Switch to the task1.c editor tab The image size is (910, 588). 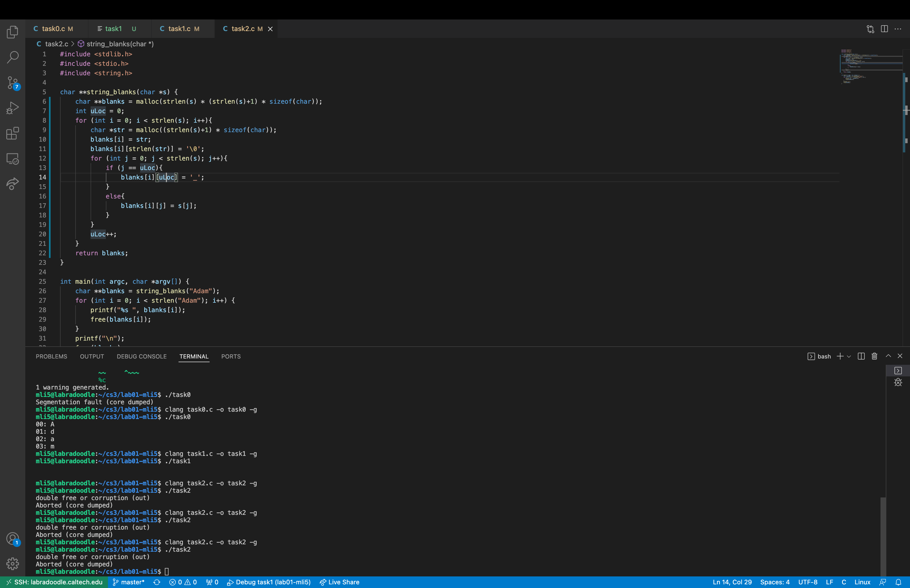[x=179, y=29]
